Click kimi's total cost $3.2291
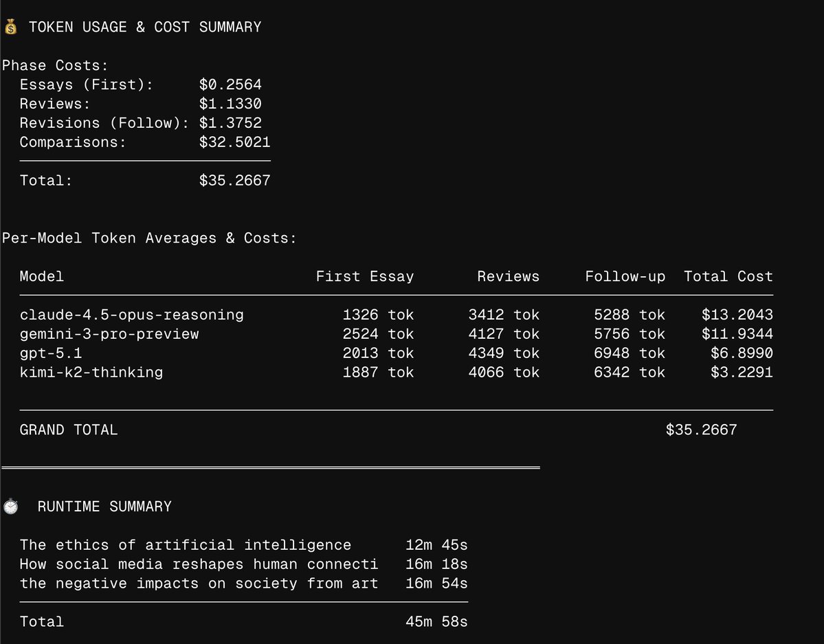This screenshot has width=824, height=644. pyautogui.click(x=742, y=373)
